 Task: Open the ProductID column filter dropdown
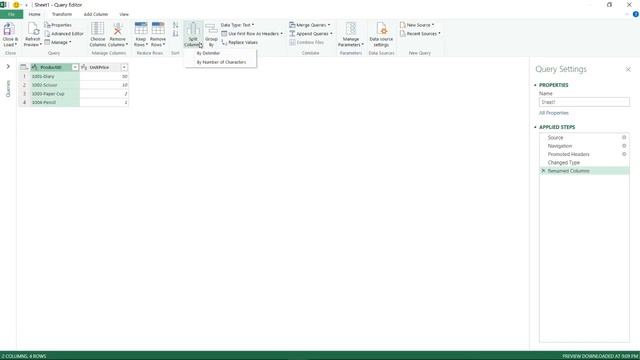[x=75, y=67]
